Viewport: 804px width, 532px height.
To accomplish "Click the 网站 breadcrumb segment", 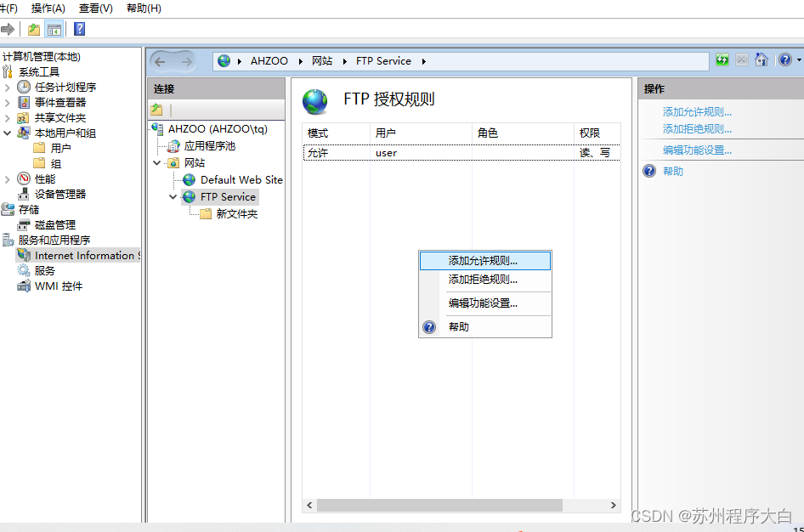I will (x=322, y=61).
